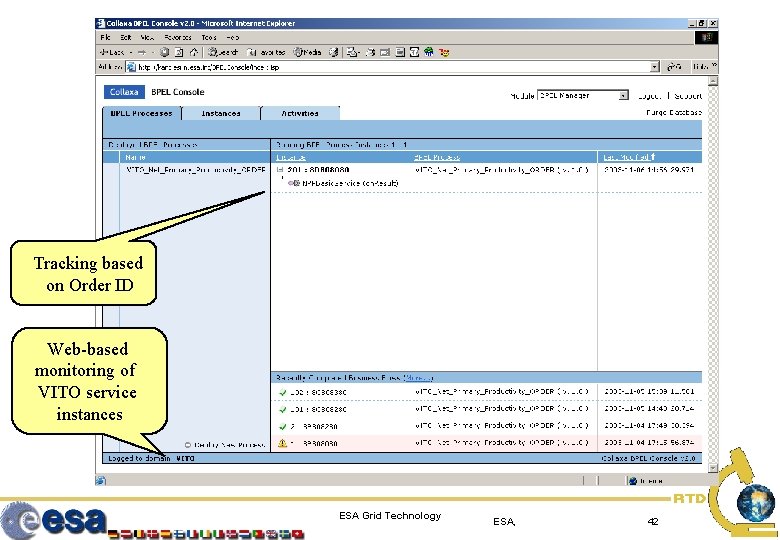Click the Refresh page toolbar icon

click(x=179, y=52)
